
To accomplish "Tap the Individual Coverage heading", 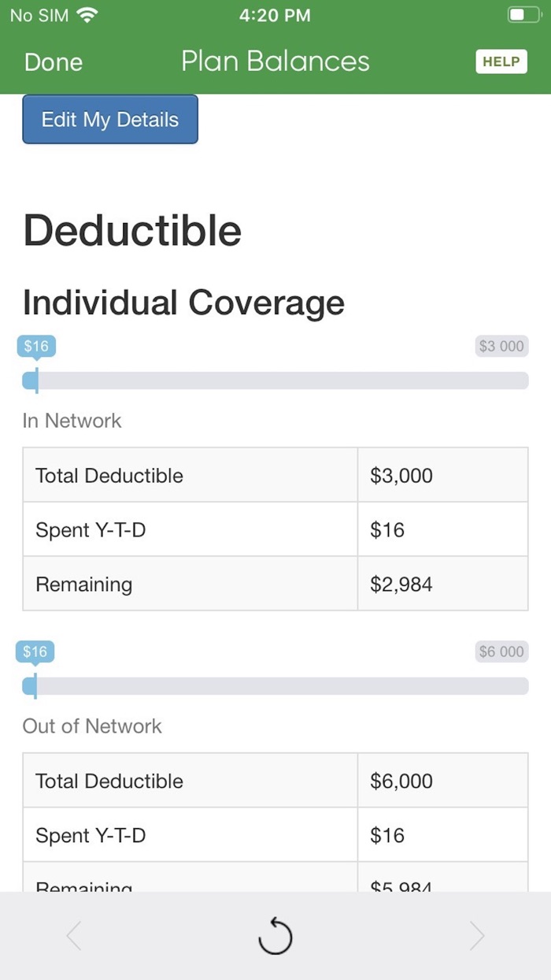I will click(x=183, y=303).
